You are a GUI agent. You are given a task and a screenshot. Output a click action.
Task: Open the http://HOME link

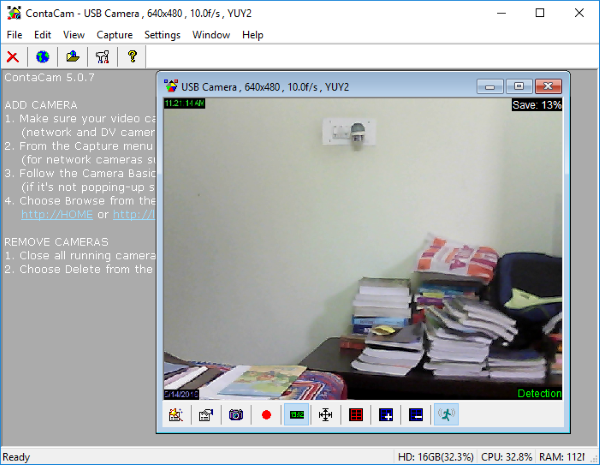57,214
